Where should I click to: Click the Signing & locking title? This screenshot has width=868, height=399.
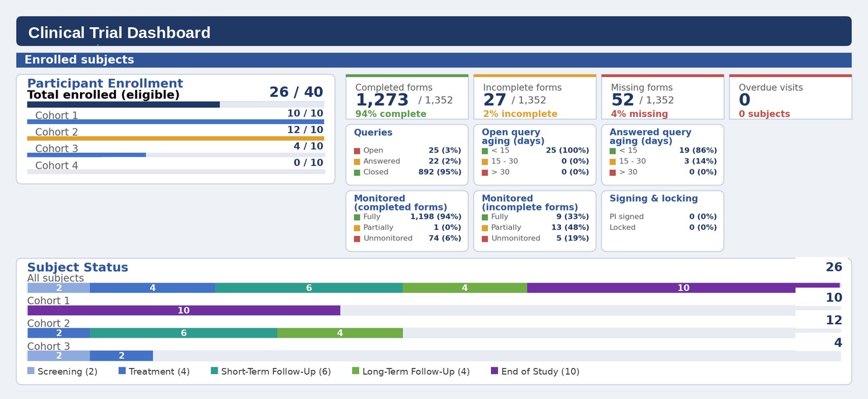[653, 199]
